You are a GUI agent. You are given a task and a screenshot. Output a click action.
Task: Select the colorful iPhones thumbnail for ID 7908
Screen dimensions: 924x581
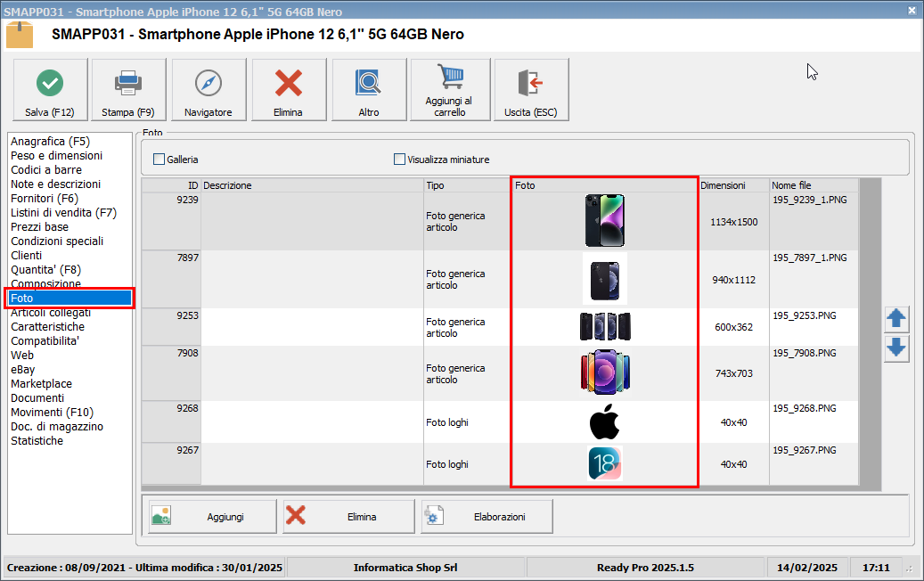pos(605,372)
